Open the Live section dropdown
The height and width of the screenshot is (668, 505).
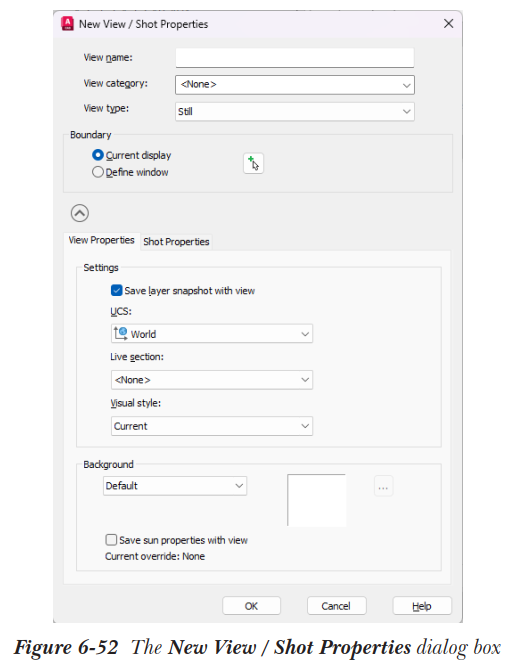[212, 380]
